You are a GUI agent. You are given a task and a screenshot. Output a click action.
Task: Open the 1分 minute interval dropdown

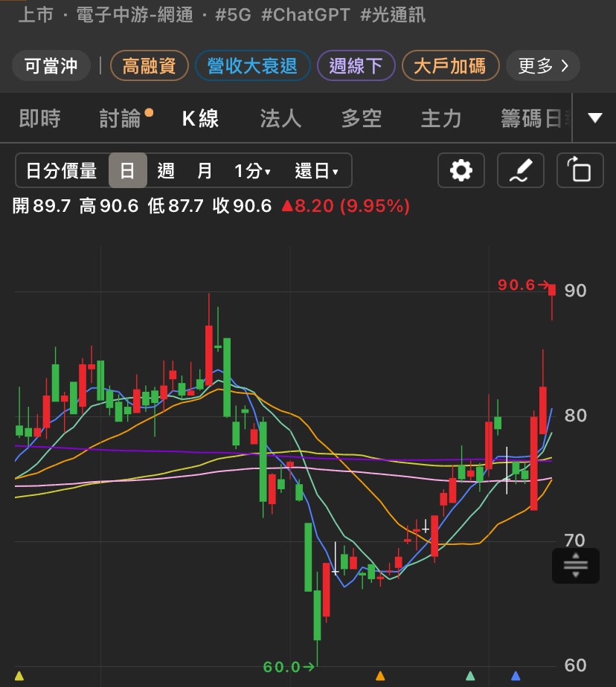point(252,170)
